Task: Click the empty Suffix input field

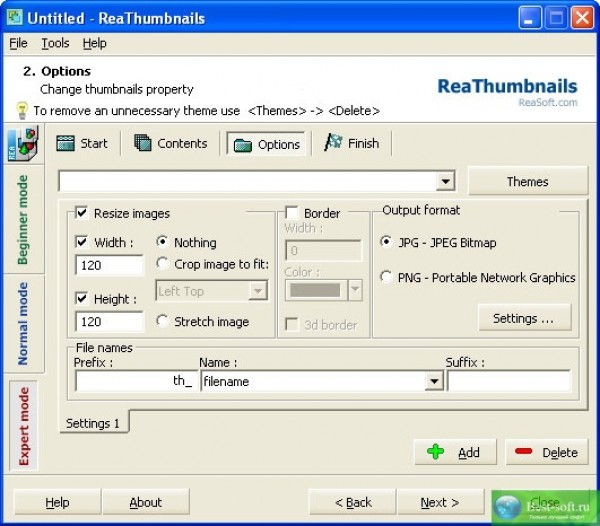Action: [509, 381]
